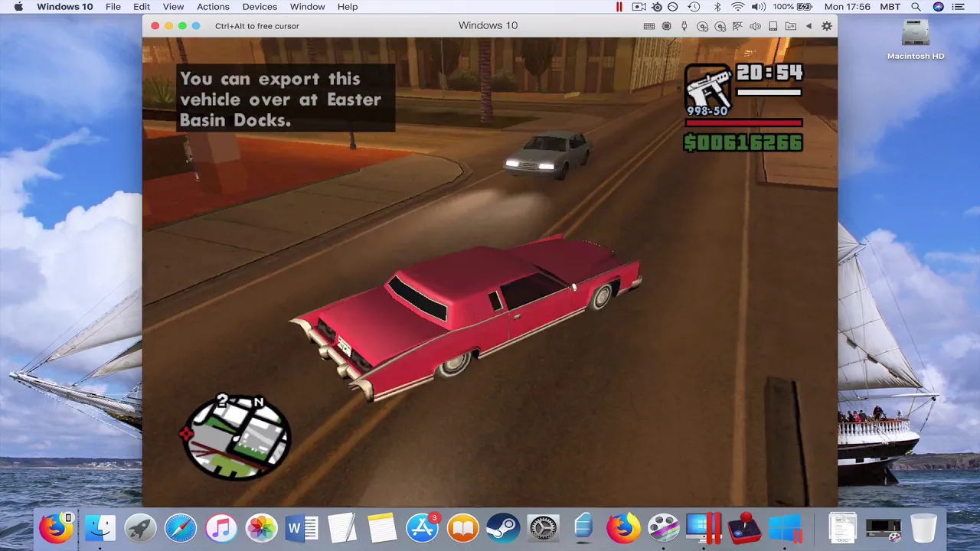Open Parallels Desktop icon in the Dock
Screen dimensions: 980x551
click(x=704, y=528)
